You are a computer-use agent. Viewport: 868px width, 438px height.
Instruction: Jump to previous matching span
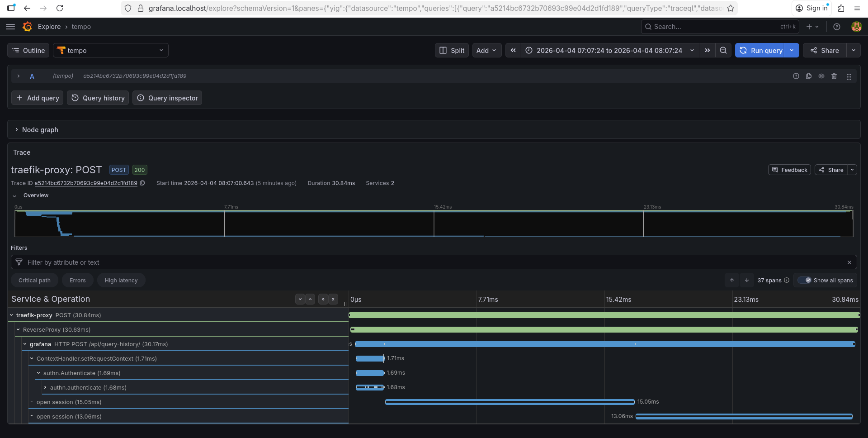(732, 280)
